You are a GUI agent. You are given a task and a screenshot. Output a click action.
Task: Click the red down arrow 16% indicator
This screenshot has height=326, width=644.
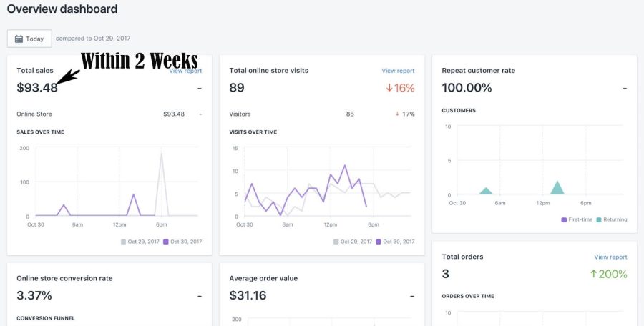coord(400,87)
